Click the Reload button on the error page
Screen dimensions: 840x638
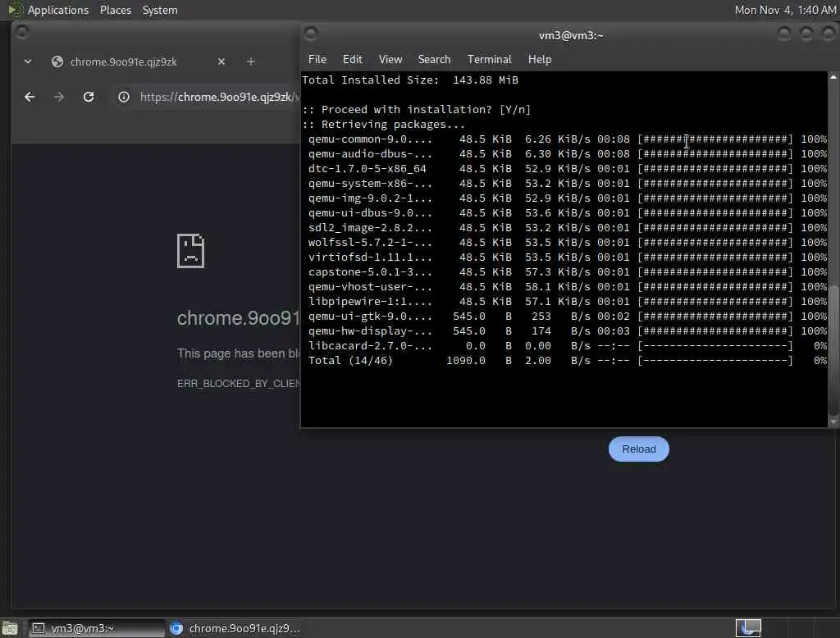(x=638, y=449)
